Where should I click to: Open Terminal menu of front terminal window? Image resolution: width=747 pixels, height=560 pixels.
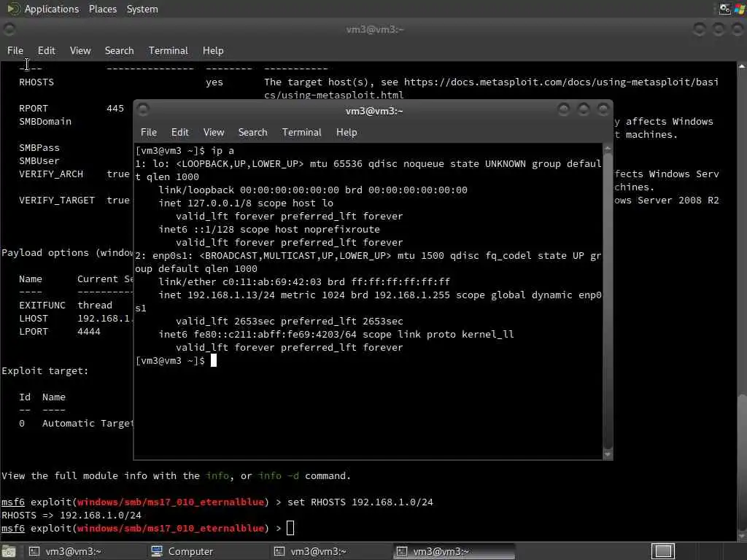(301, 133)
